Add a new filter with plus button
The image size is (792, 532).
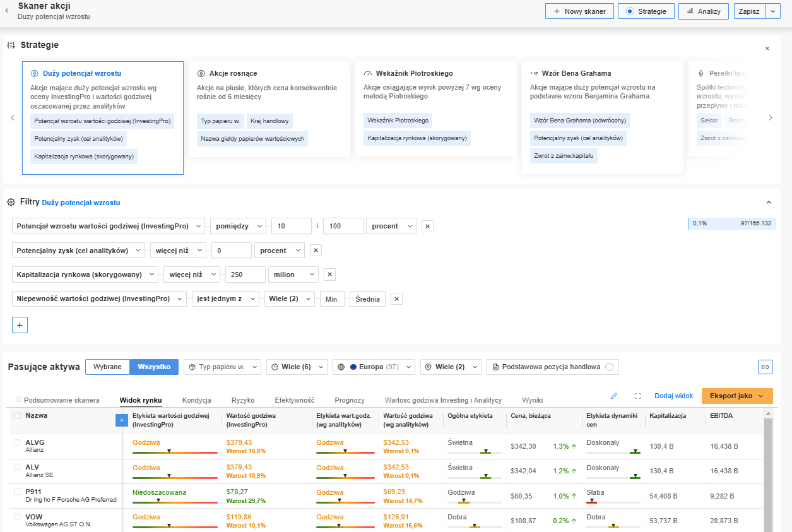tap(20, 325)
